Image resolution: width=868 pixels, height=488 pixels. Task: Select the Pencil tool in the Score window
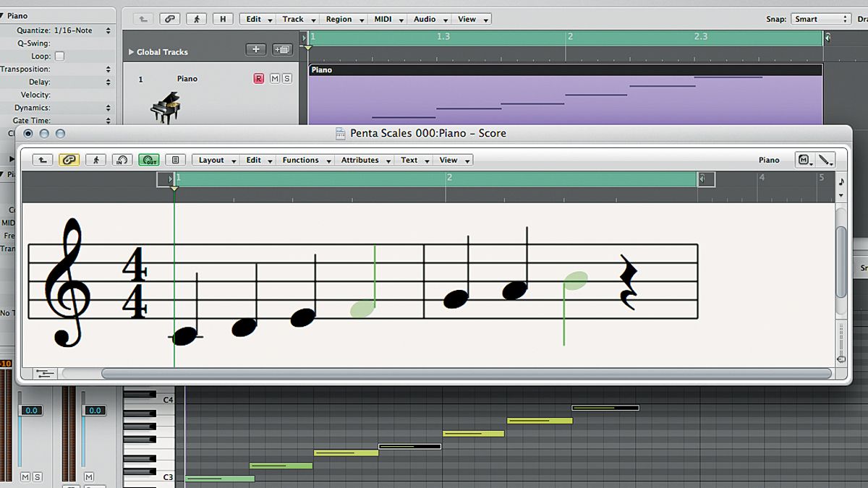click(x=825, y=159)
